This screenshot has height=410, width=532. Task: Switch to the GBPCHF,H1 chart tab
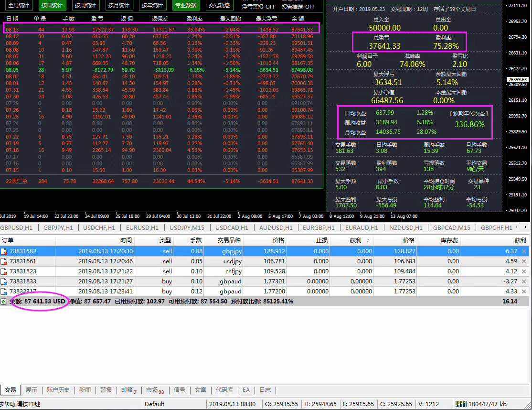coord(496,228)
